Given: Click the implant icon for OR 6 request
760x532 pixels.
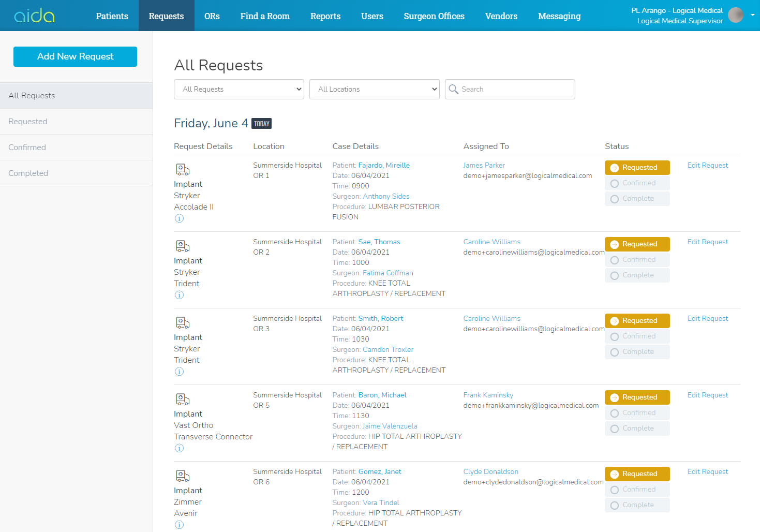Looking at the screenshot, I should pos(183,476).
